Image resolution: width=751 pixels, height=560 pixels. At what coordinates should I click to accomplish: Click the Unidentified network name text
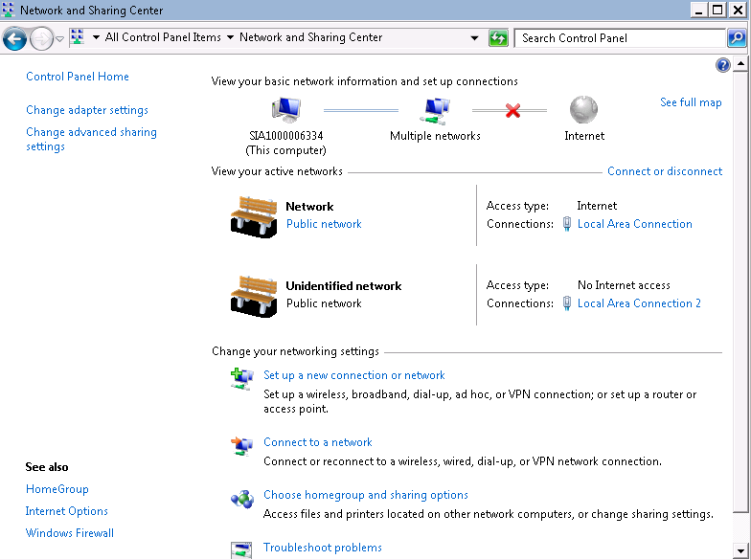click(x=343, y=286)
